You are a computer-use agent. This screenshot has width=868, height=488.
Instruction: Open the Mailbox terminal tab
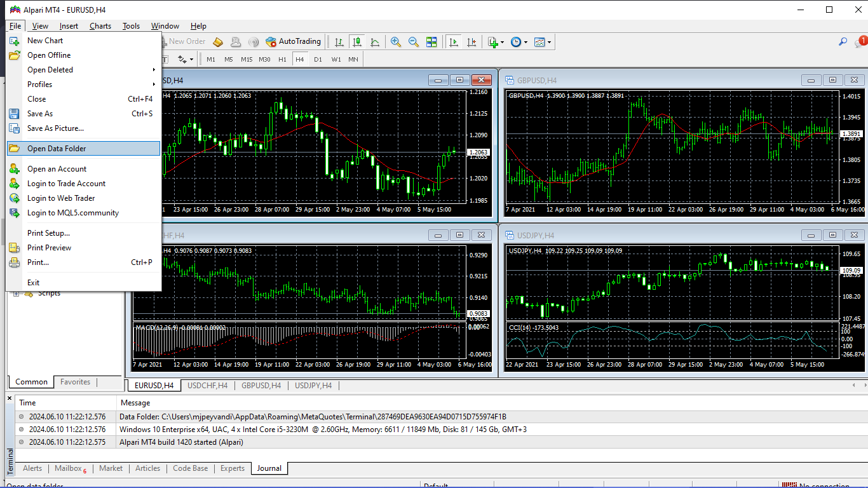70,468
